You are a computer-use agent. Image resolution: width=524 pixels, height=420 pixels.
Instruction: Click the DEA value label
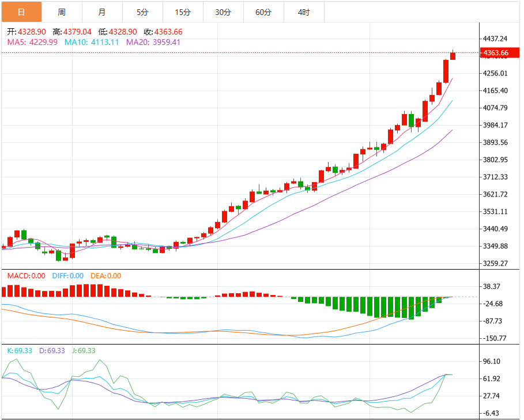pos(105,276)
